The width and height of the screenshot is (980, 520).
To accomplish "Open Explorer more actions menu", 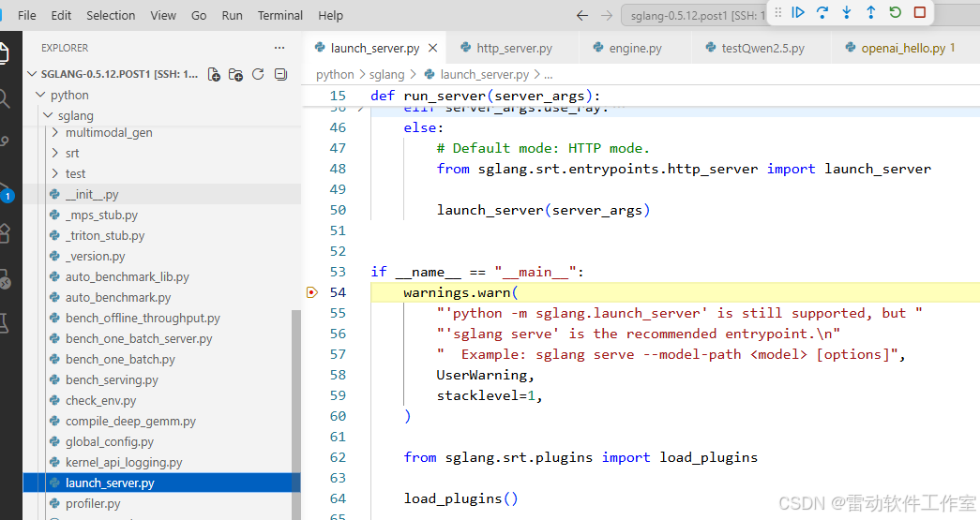I will pos(279,48).
